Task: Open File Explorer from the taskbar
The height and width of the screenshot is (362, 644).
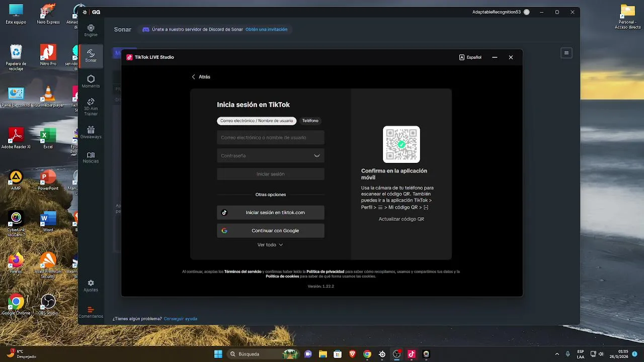Action: [323, 354]
